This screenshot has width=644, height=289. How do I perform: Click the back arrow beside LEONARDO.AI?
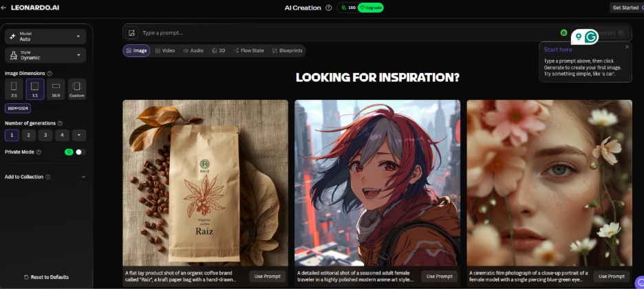3,8
